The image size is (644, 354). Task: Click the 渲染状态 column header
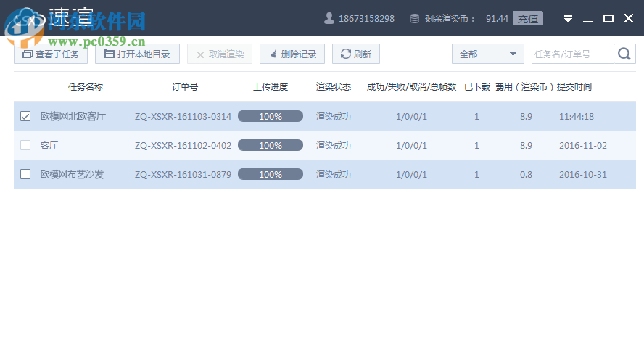coord(334,86)
